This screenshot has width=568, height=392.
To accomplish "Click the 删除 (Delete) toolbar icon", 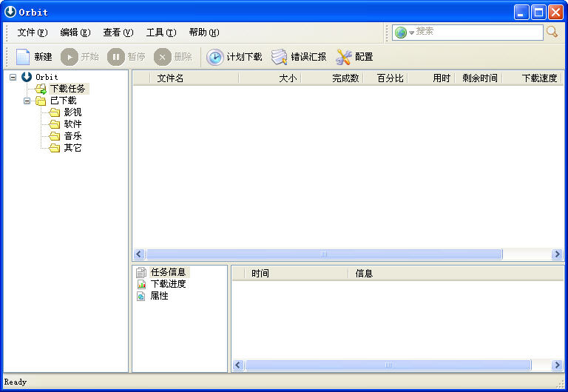I will [163, 57].
